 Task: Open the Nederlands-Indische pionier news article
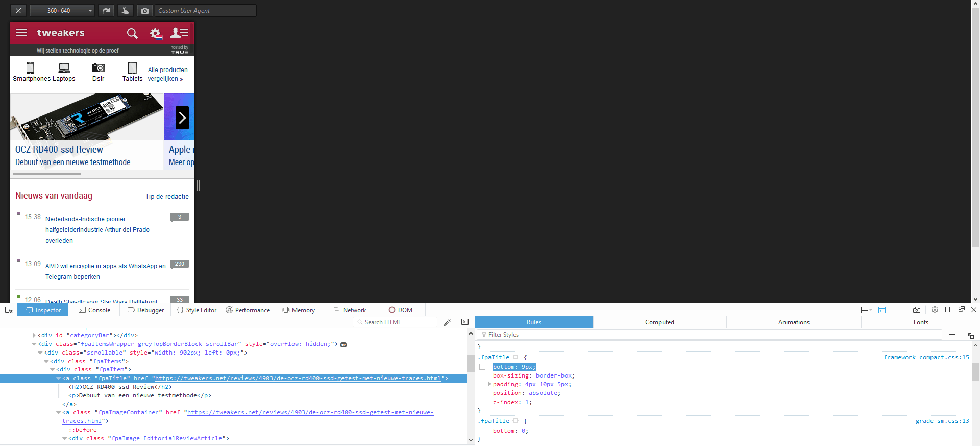tap(97, 230)
